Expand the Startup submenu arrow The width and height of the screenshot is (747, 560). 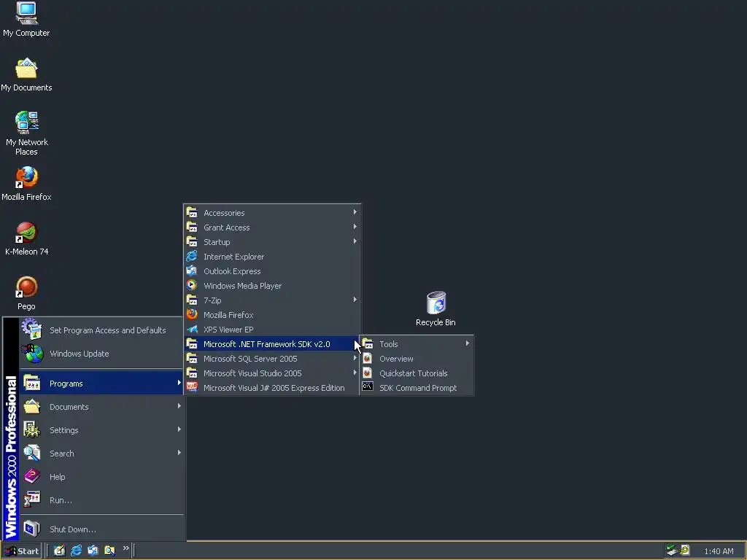(x=355, y=241)
